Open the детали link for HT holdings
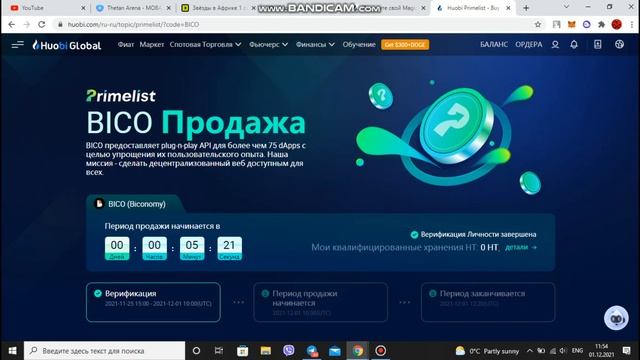This screenshot has height=360, width=640. 521,247
